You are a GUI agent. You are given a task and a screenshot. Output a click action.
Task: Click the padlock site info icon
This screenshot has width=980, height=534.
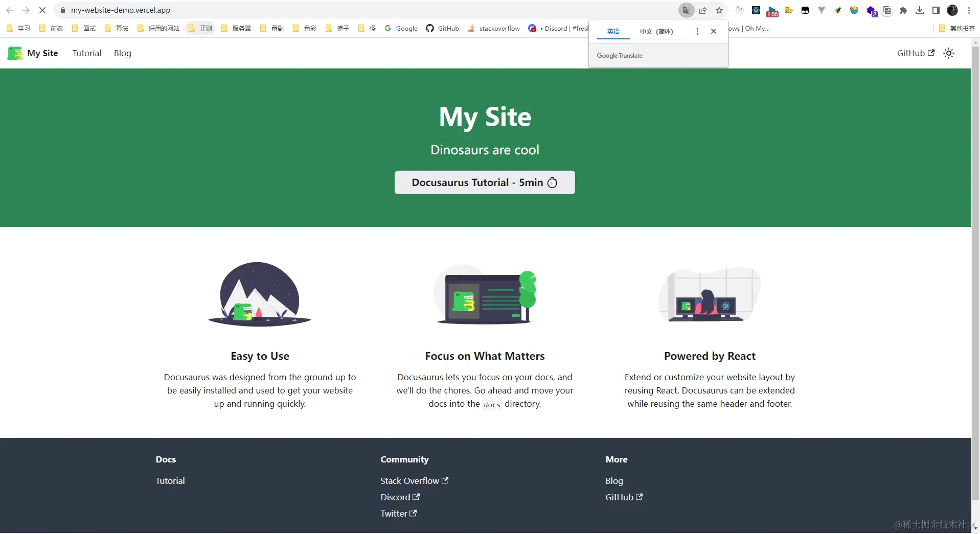pos(63,10)
